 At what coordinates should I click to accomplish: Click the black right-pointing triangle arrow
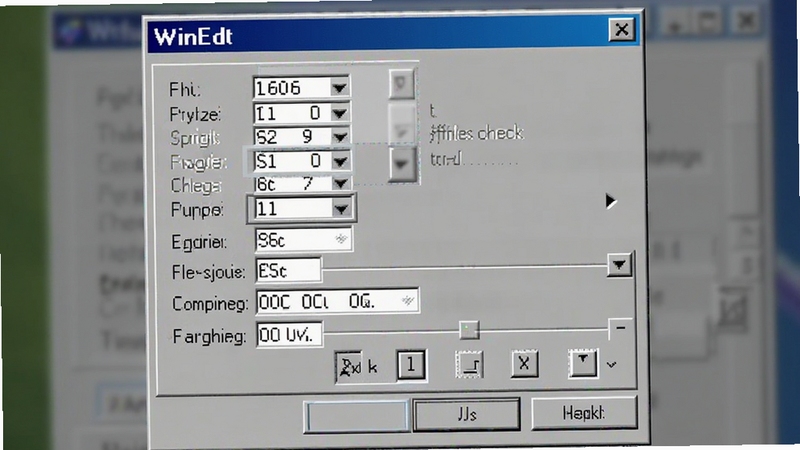coord(611,201)
